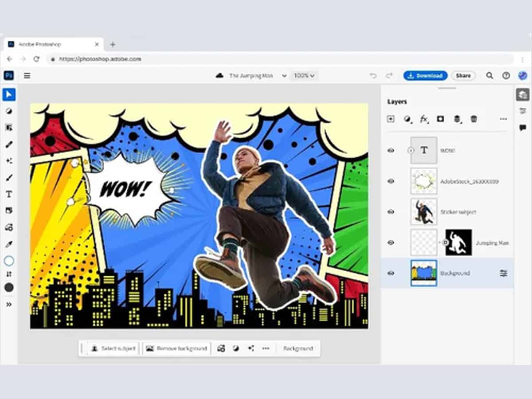Toggle mask link on Jumping Man layer
Screen dimensions: 532x399
[445, 243]
